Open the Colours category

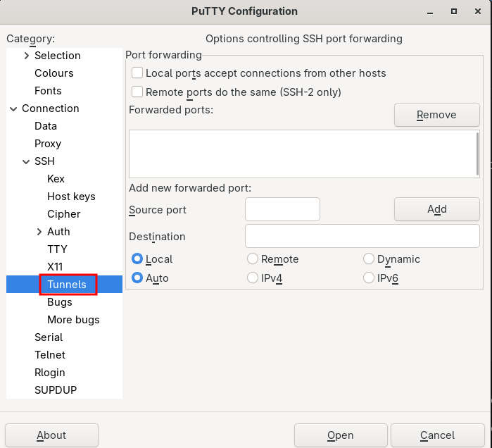click(54, 73)
